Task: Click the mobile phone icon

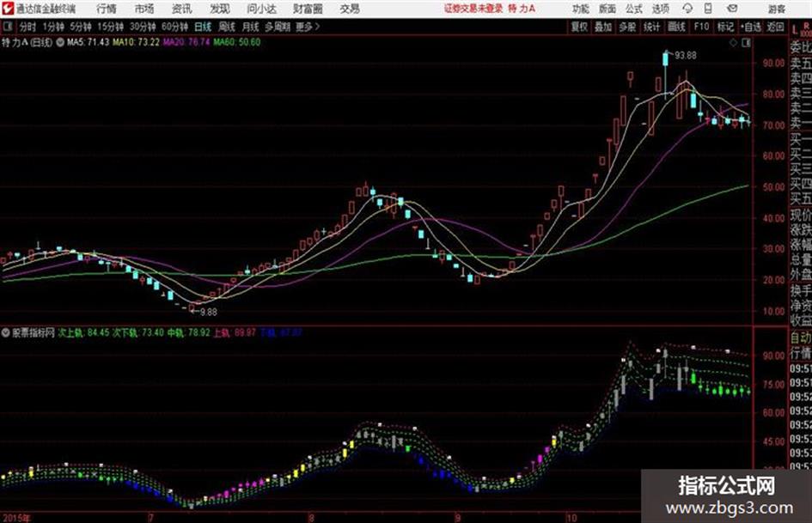Action: [x=708, y=9]
